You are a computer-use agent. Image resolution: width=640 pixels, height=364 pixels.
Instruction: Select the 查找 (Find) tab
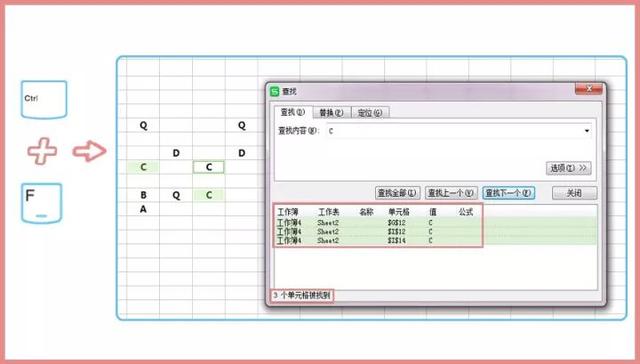pyautogui.click(x=293, y=112)
